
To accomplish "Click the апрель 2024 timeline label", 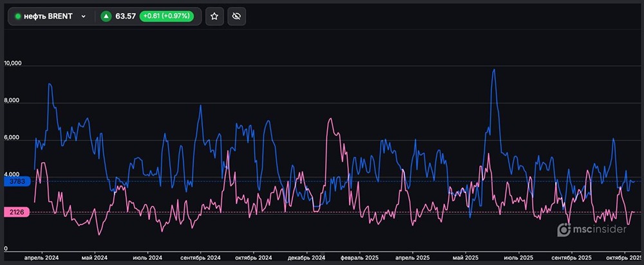I will pyautogui.click(x=41, y=257).
